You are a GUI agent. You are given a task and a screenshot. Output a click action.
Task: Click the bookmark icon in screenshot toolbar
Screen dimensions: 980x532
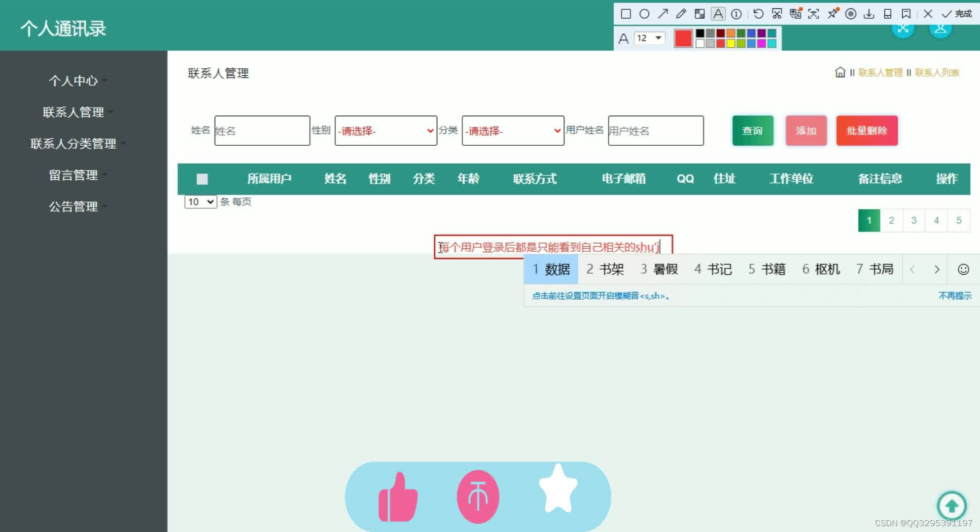pos(906,14)
